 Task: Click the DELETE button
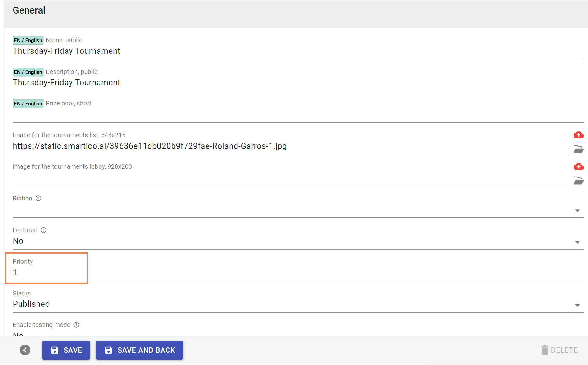tap(559, 350)
